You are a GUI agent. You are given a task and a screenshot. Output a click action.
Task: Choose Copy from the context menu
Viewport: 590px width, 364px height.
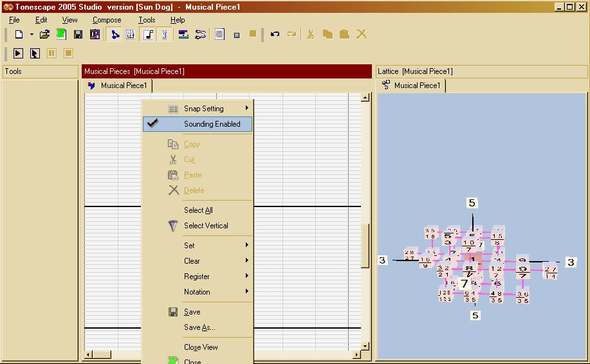tap(198, 144)
